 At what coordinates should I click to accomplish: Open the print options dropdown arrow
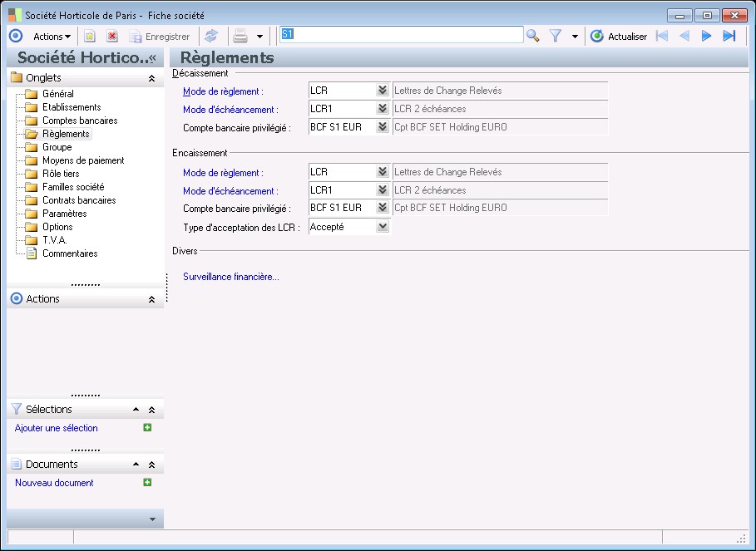tap(259, 37)
